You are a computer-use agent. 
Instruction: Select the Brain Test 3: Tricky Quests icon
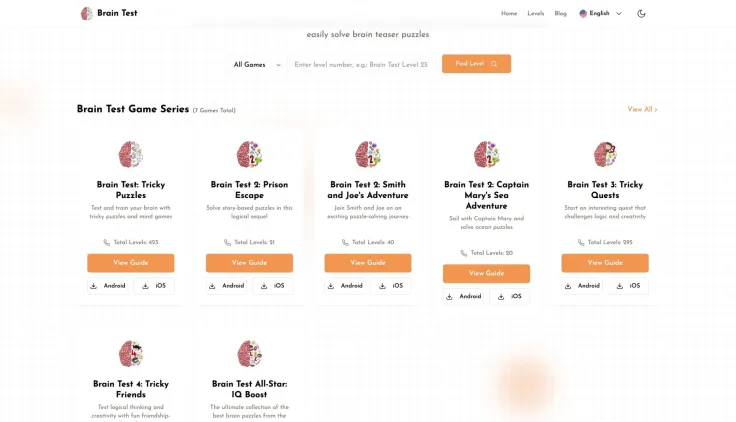tap(605, 154)
